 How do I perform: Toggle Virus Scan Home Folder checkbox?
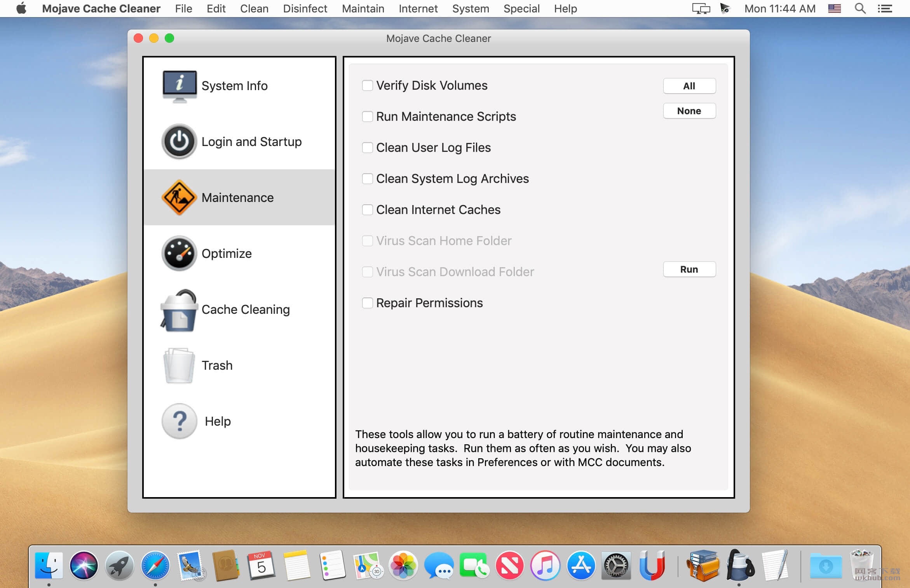tap(367, 241)
